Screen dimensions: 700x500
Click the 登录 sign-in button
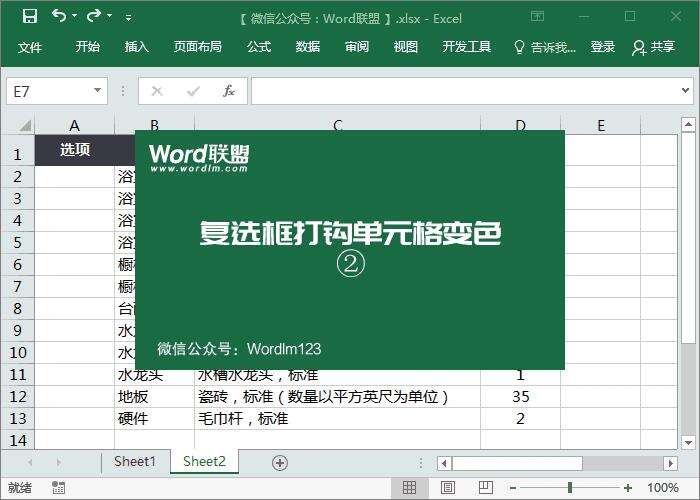coord(603,47)
